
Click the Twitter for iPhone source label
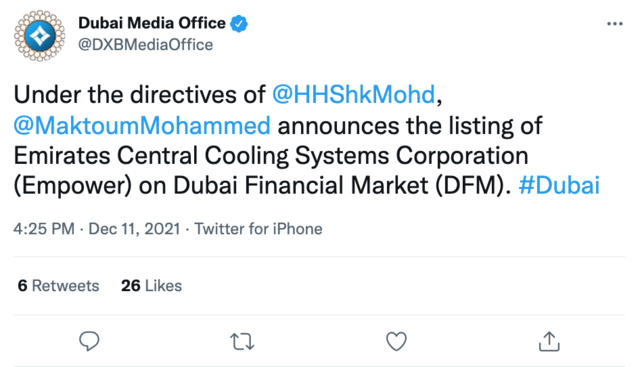pyautogui.click(x=258, y=229)
